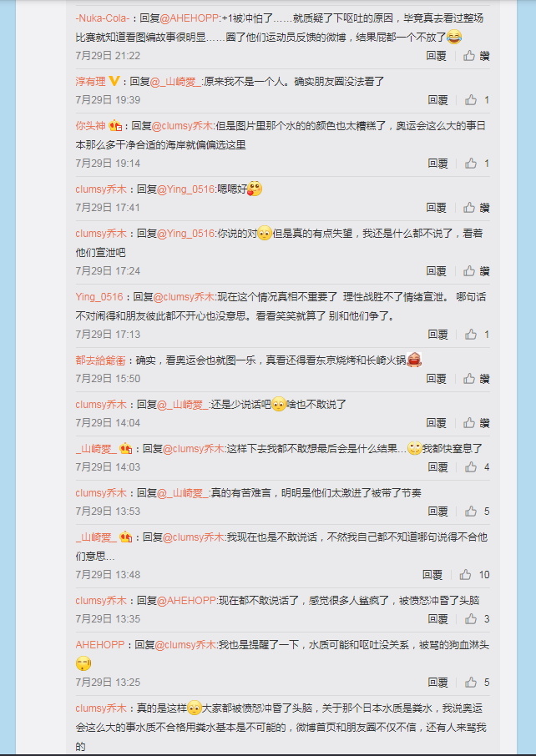This screenshot has width=536, height=756.
Task: Reply to 都去給爺衝's 15:50 comment
Action: [436, 379]
